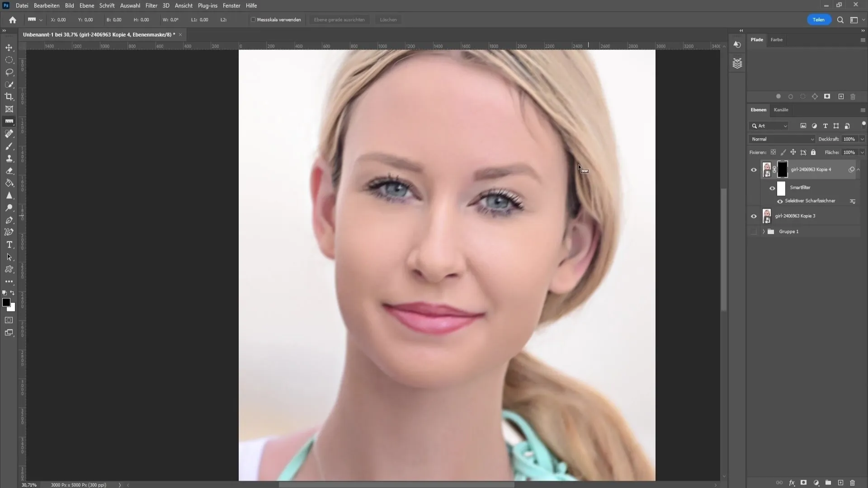Swap foreground and background colors
868x488 pixels.
(x=13, y=293)
